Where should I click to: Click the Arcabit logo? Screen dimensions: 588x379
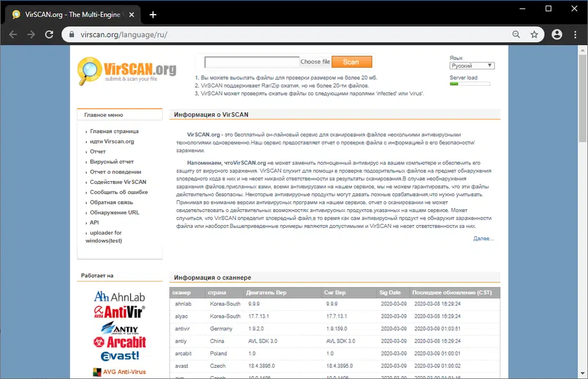click(x=119, y=342)
